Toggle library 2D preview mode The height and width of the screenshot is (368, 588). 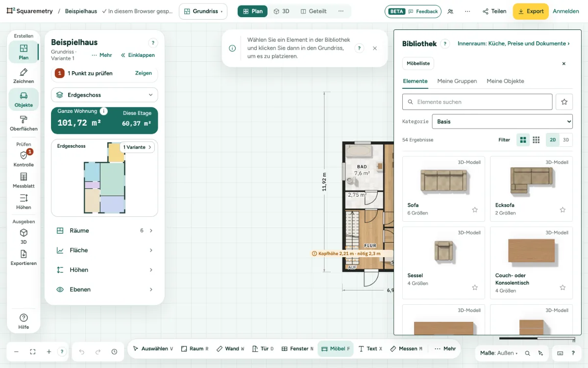point(553,140)
